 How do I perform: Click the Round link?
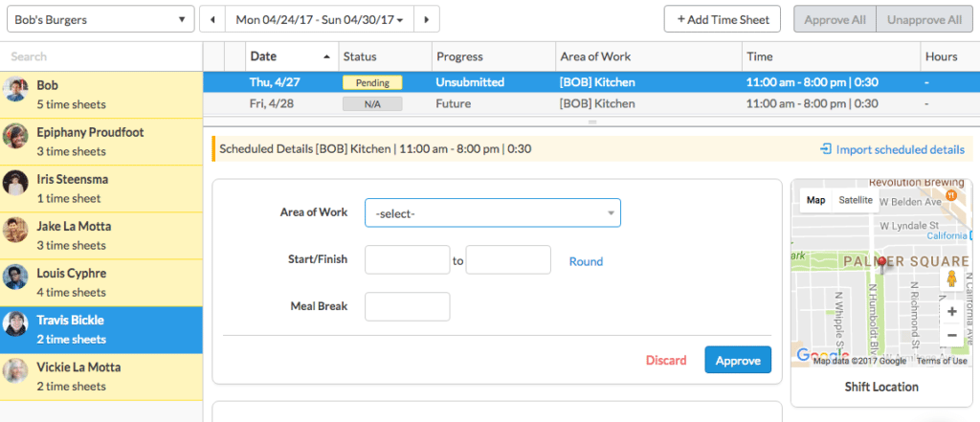tap(586, 261)
